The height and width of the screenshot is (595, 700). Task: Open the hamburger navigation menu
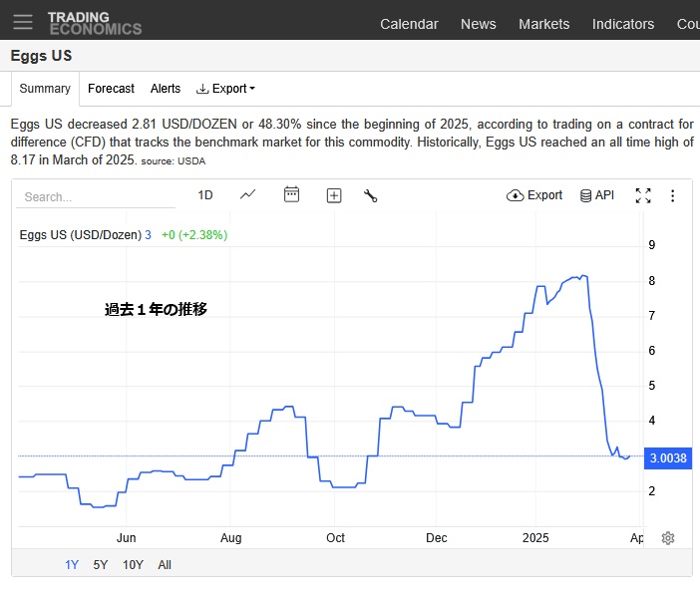(23, 22)
